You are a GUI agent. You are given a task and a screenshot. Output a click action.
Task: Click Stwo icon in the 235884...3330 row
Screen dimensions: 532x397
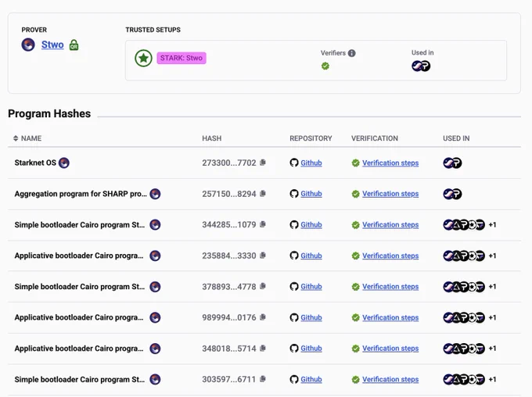[x=155, y=256]
